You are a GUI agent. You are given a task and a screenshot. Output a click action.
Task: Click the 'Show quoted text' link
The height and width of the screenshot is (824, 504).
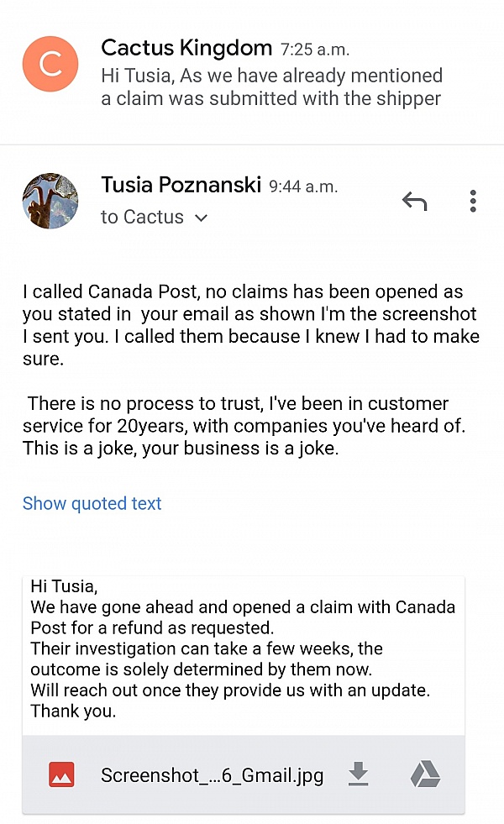[x=92, y=504]
